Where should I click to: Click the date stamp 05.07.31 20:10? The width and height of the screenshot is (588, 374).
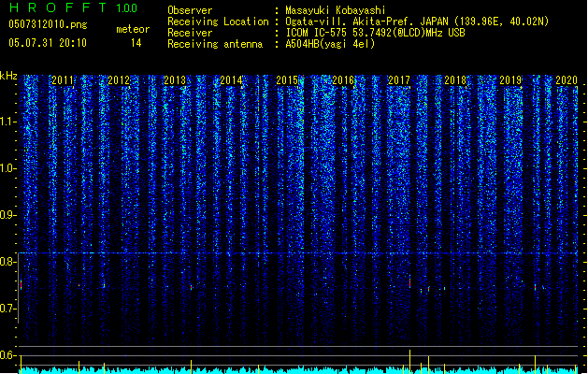point(48,43)
